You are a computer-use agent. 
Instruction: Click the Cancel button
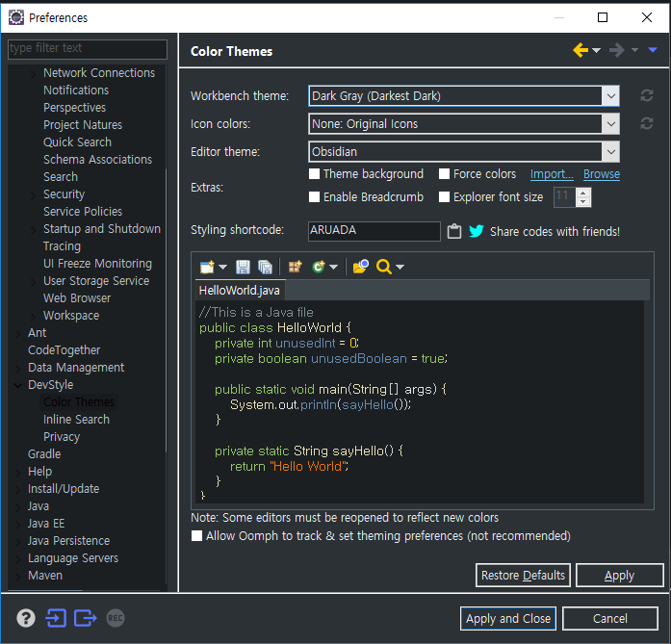(609, 618)
